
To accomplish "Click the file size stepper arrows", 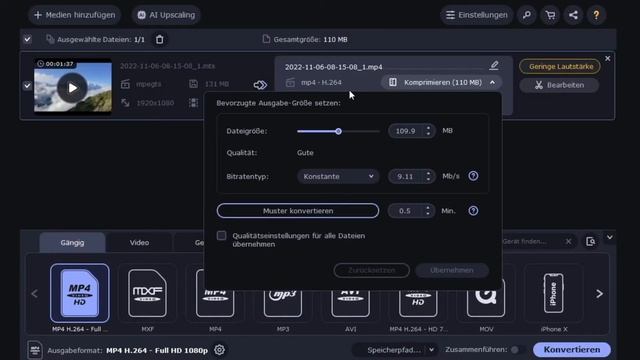I will (x=428, y=131).
